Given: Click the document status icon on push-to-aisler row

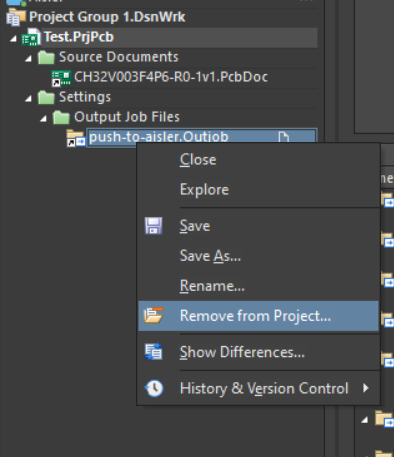Looking at the screenshot, I should point(284,137).
